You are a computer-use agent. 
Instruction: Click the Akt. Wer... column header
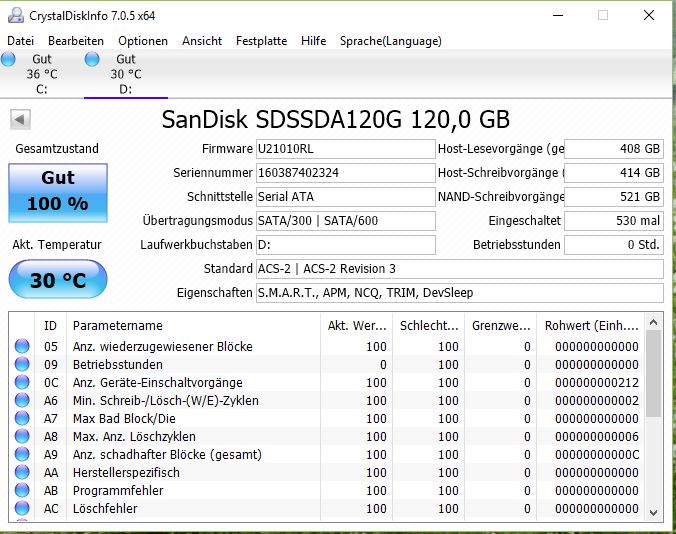pyautogui.click(x=357, y=325)
